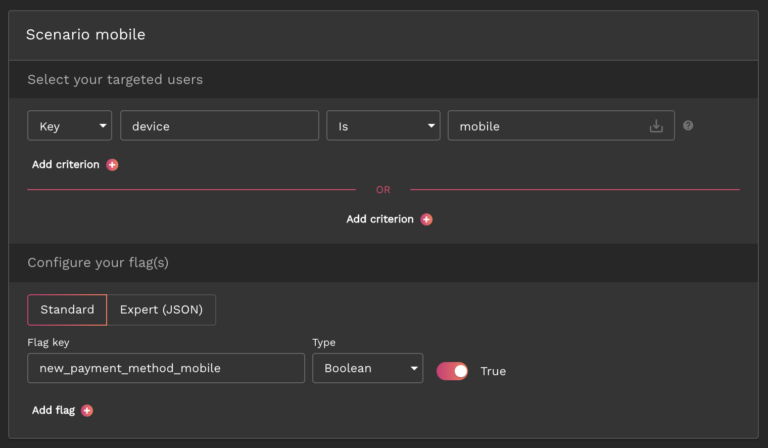Click the red plus icon next to Add flag

click(87, 410)
